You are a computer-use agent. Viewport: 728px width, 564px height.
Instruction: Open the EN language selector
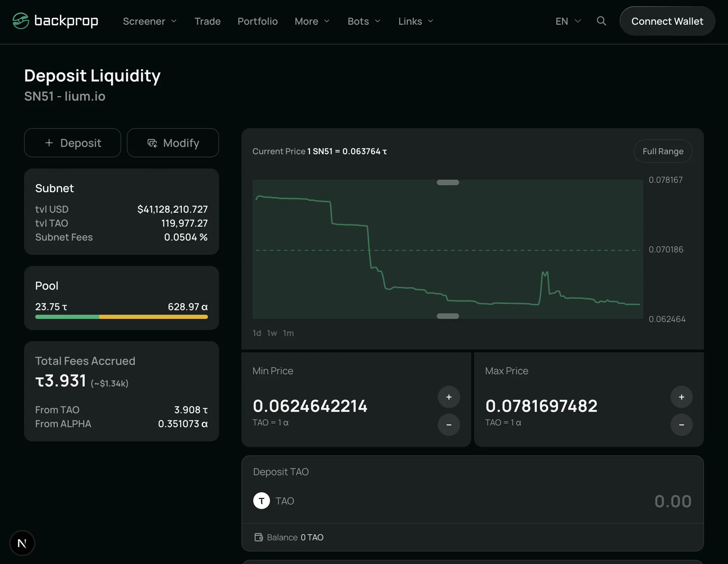click(x=568, y=21)
